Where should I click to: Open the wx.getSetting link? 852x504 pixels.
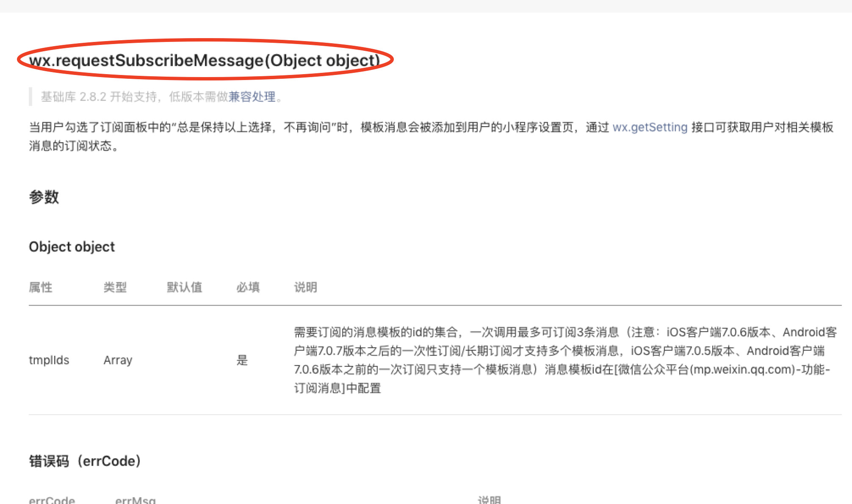tap(650, 127)
